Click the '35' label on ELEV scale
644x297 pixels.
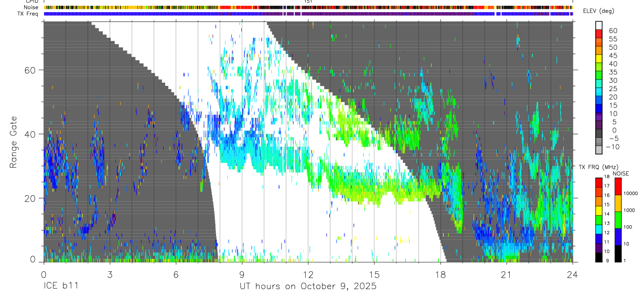613,72
